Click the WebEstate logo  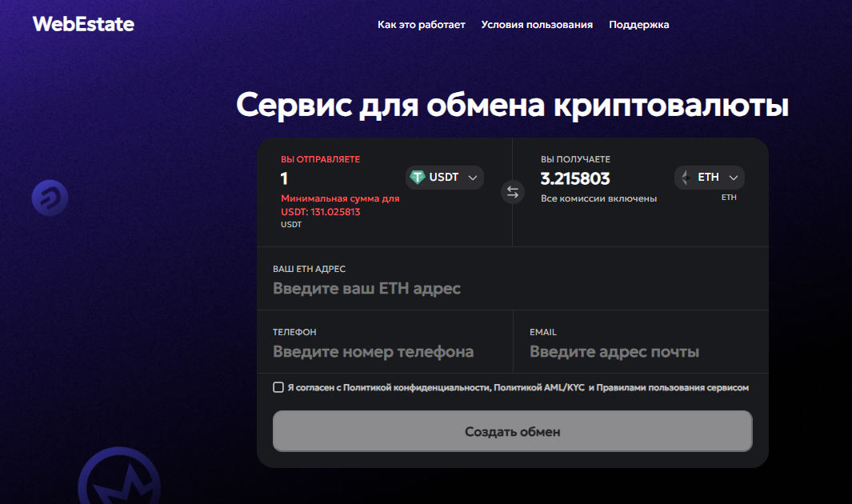83,24
